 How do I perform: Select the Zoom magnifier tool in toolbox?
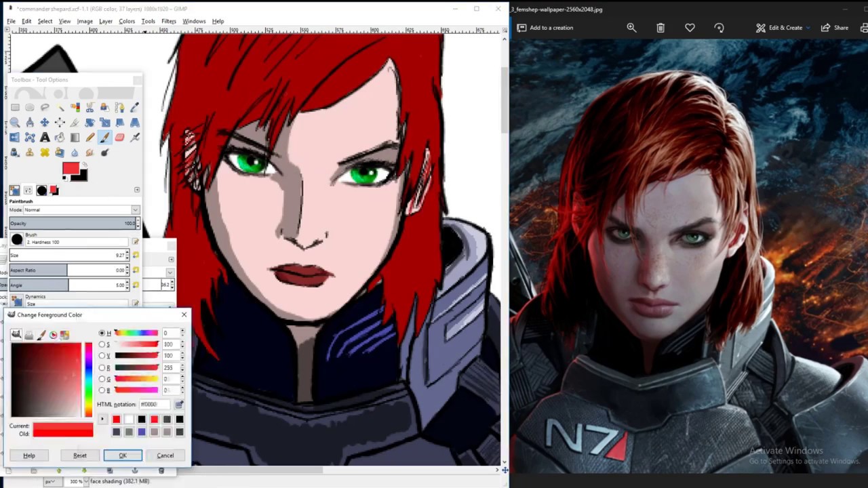[x=15, y=123]
